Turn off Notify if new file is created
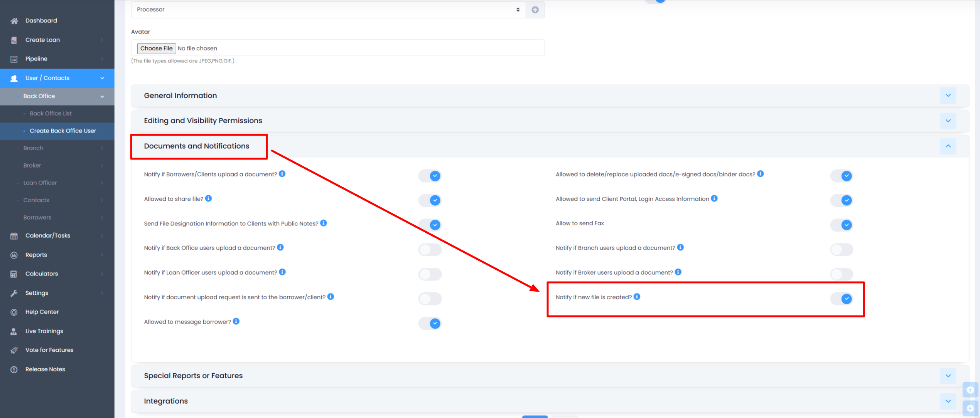The height and width of the screenshot is (418, 980). 842,299
